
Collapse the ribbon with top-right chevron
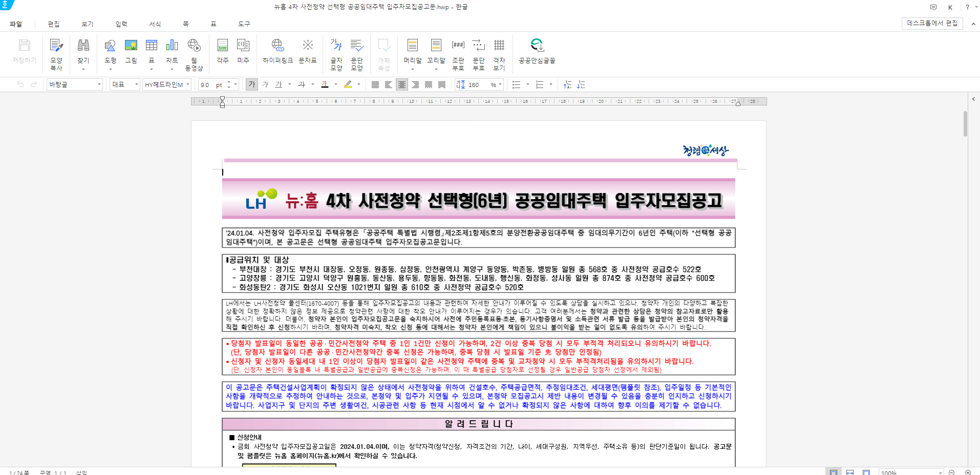(973, 24)
